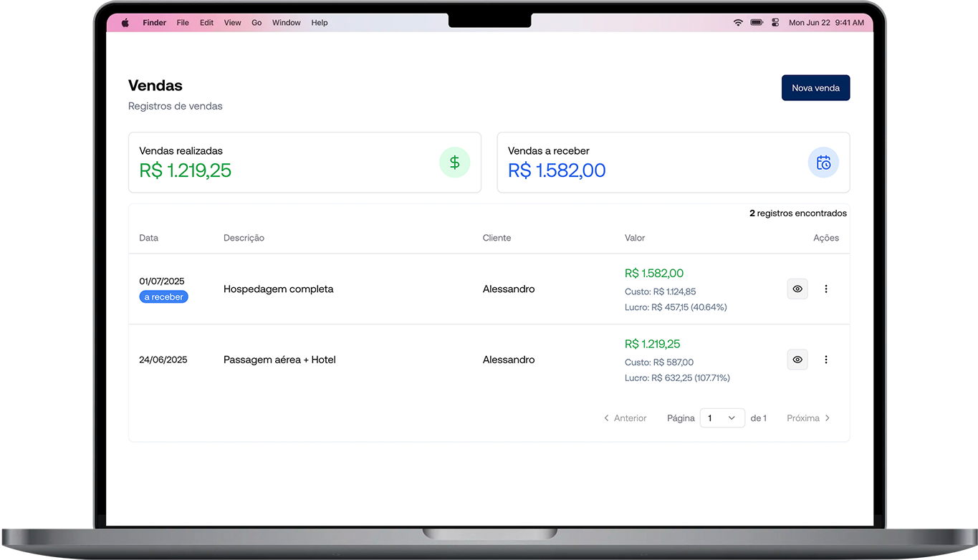
Task: Go to Próxima page
Action: click(x=808, y=418)
